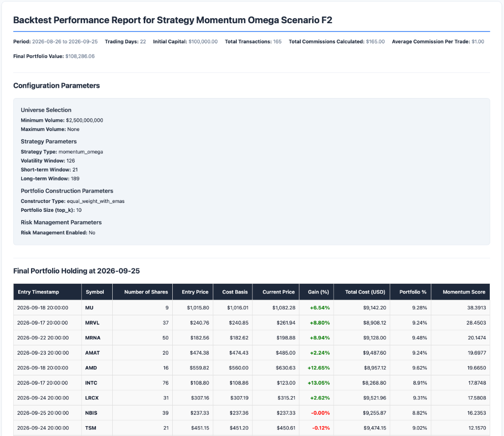This screenshot has height=436, width=504.
Task: Click Short-term Window 21 line
Action: point(49,170)
